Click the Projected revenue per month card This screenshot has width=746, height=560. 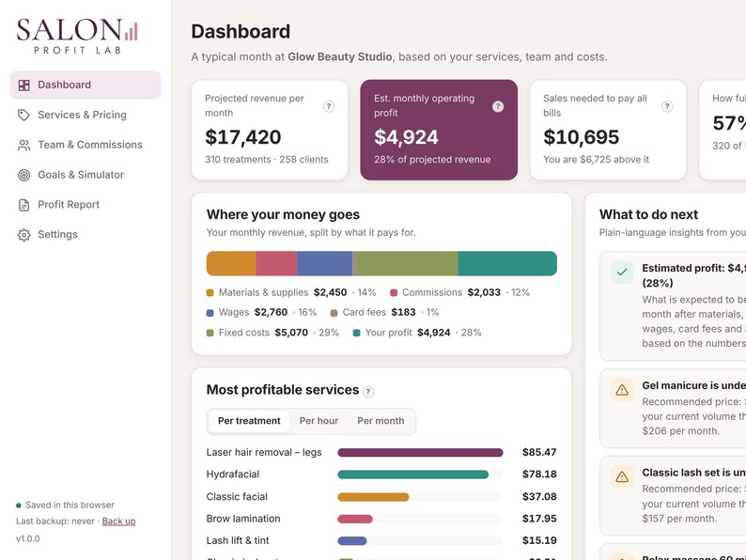tap(270, 130)
